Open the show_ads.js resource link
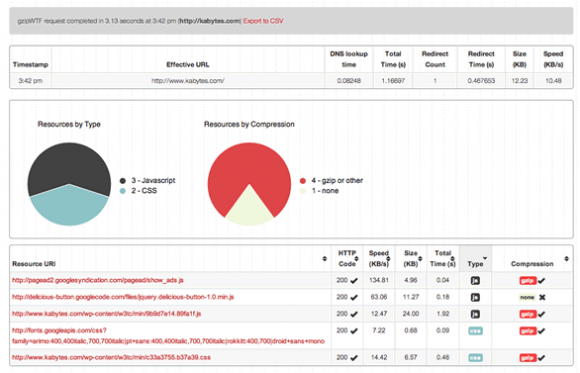Screen dimensions: 580x373 click(x=98, y=280)
